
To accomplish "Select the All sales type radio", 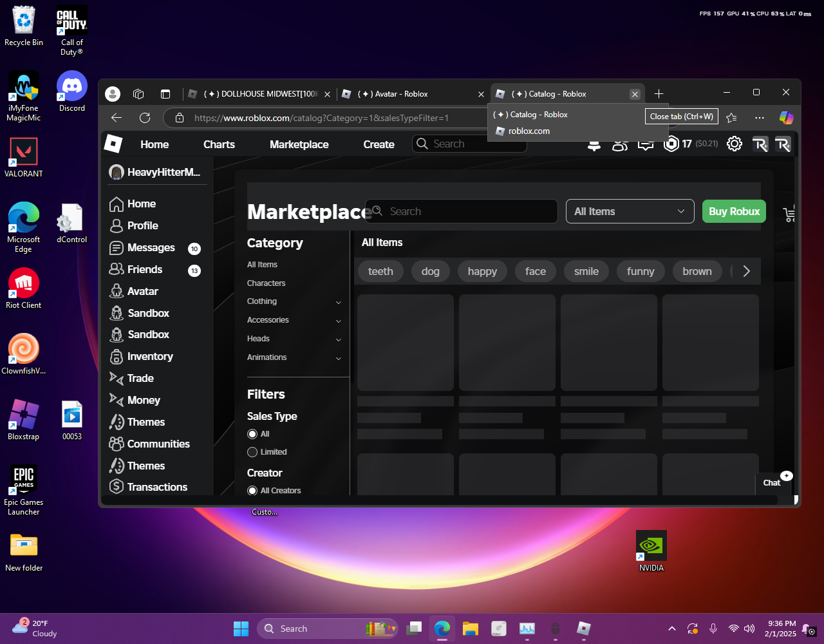I will [252, 434].
